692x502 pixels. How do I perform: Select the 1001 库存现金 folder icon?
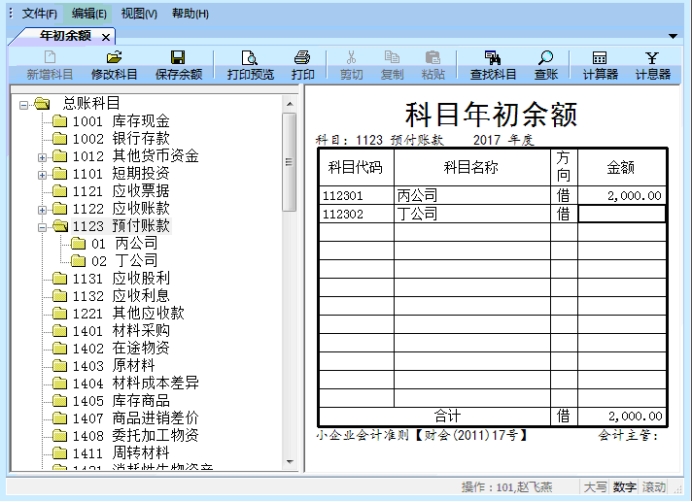point(60,121)
